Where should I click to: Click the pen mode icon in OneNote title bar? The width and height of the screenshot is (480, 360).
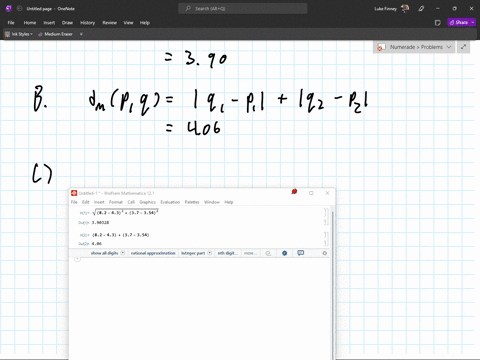click(x=421, y=9)
